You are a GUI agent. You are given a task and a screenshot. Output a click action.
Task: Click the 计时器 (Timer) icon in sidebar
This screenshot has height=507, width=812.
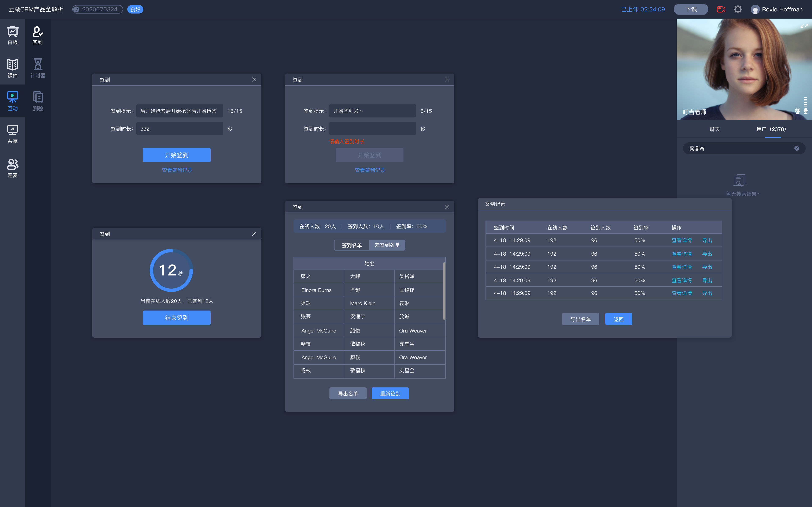[x=37, y=67]
